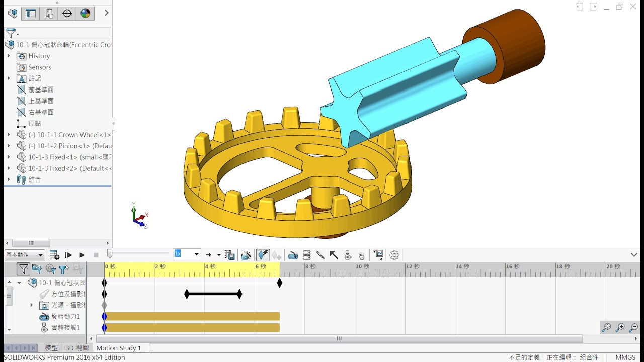Select the end key point of top timeline row

280,283
